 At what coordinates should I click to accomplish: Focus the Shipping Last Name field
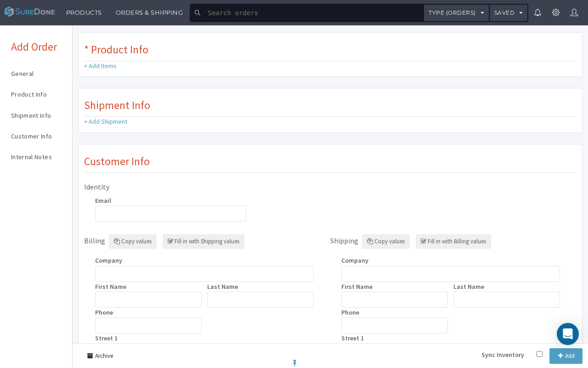[507, 299]
